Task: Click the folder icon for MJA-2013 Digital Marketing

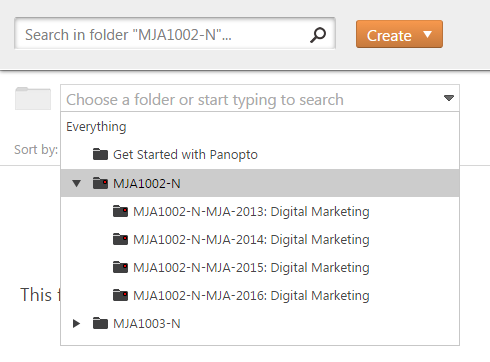Action: pos(120,211)
